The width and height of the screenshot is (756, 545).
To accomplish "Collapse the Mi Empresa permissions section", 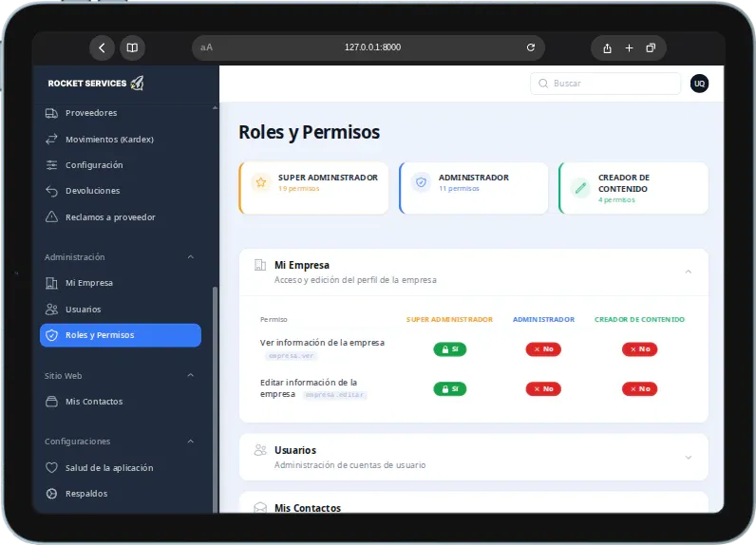I will coord(688,272).
